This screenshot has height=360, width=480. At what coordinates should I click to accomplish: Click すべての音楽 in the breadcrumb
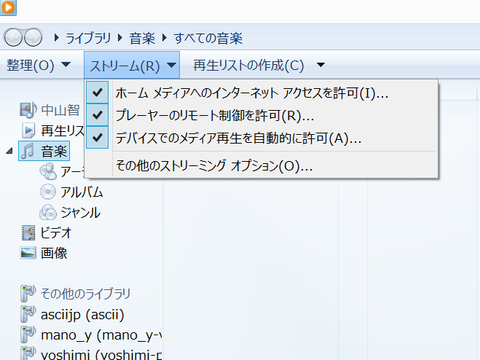pos(208,38)
